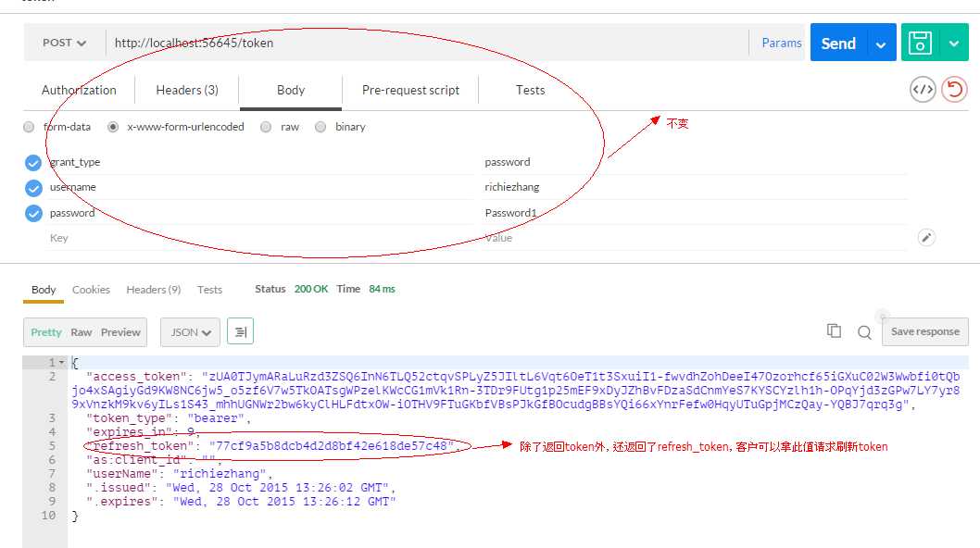Click the "userName" line in response
This screenshot has height=548, width=980.
[x=180, y=474]
